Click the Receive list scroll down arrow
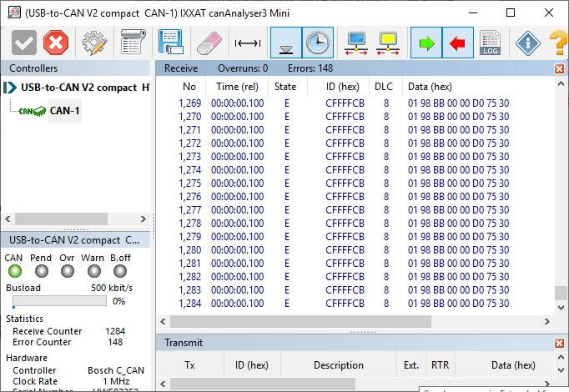Screen dimensions: 569x392 click(561, 308)
